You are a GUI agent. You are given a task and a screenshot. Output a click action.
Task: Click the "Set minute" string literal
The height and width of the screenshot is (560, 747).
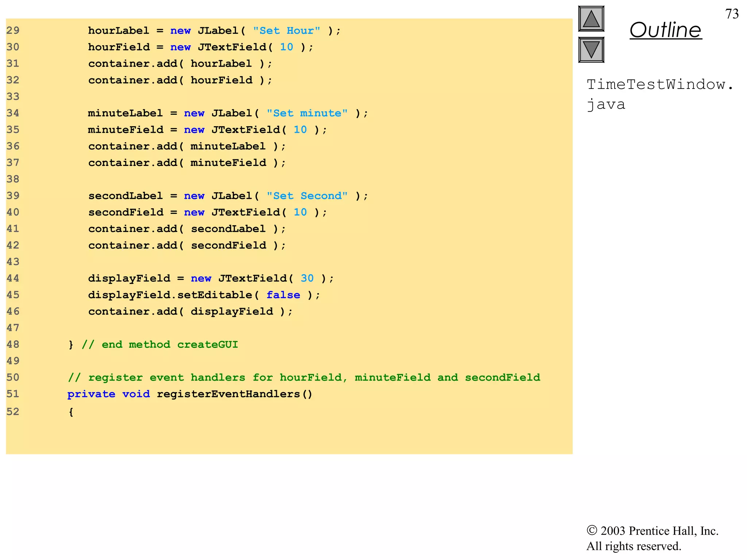pyautogui.click(x=307, y=113)
